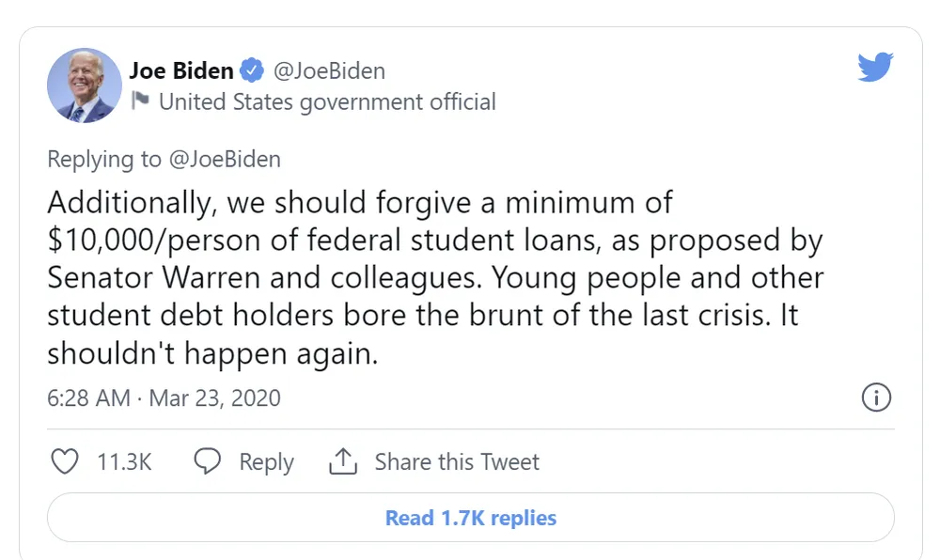The height and width of the screenshot is (560, 940).
Task: Click the government official flag icon
Action: click(x=140, y=101)
